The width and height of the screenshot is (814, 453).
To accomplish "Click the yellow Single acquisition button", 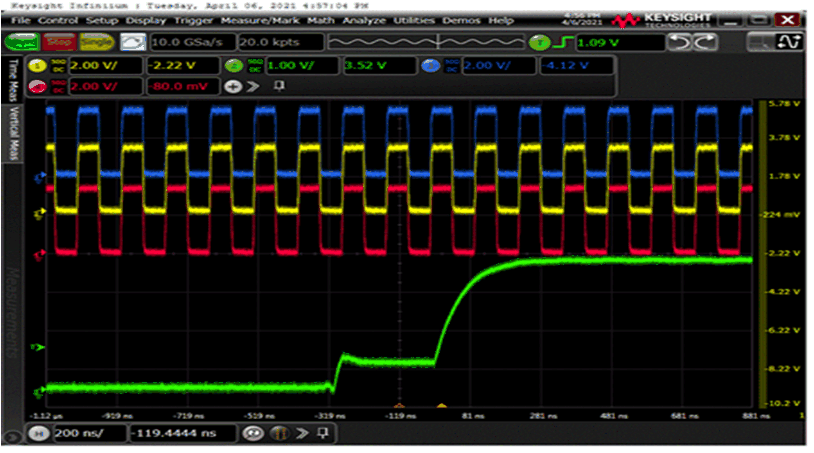I will pos(96,41).
